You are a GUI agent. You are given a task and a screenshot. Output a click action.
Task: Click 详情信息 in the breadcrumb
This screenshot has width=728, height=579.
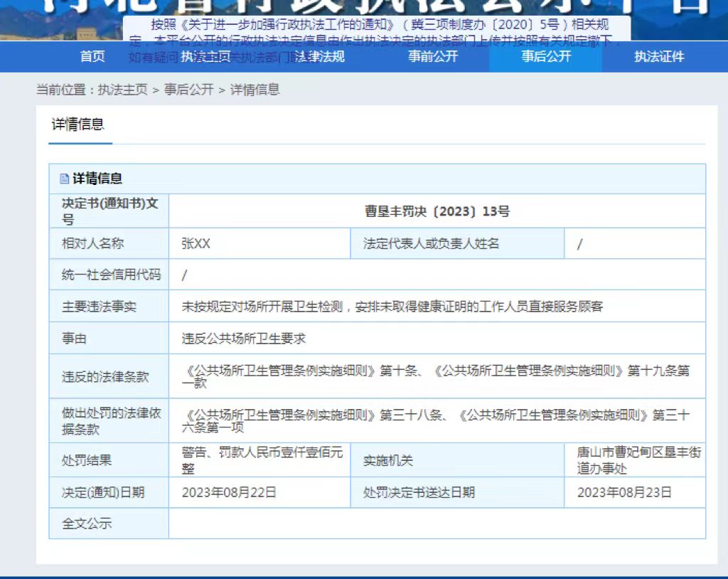tap(255, 90)
